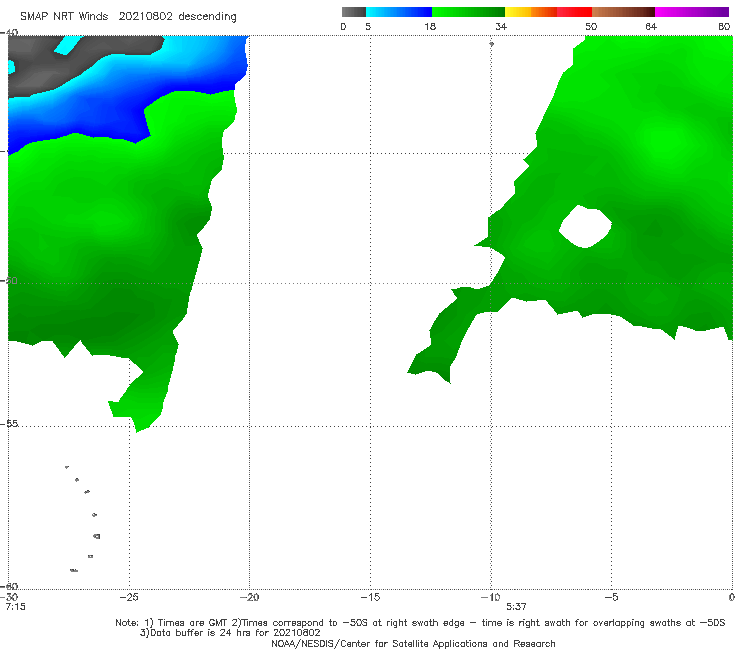This screenshot has height=650, width=740.
Task: Click the color bar label '50'
Action: tap(591, 26)
